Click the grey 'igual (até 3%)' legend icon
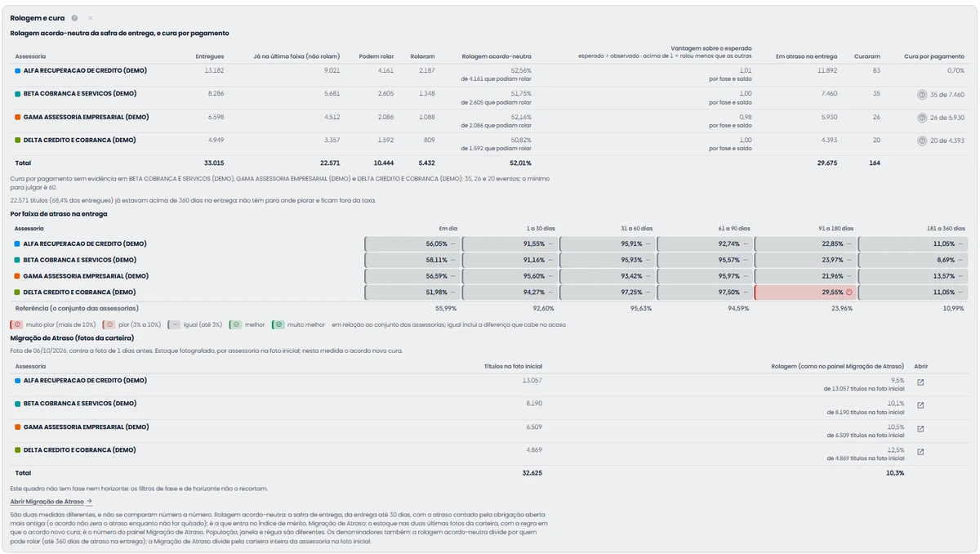 pyautogui.click(x=174, y=324)
